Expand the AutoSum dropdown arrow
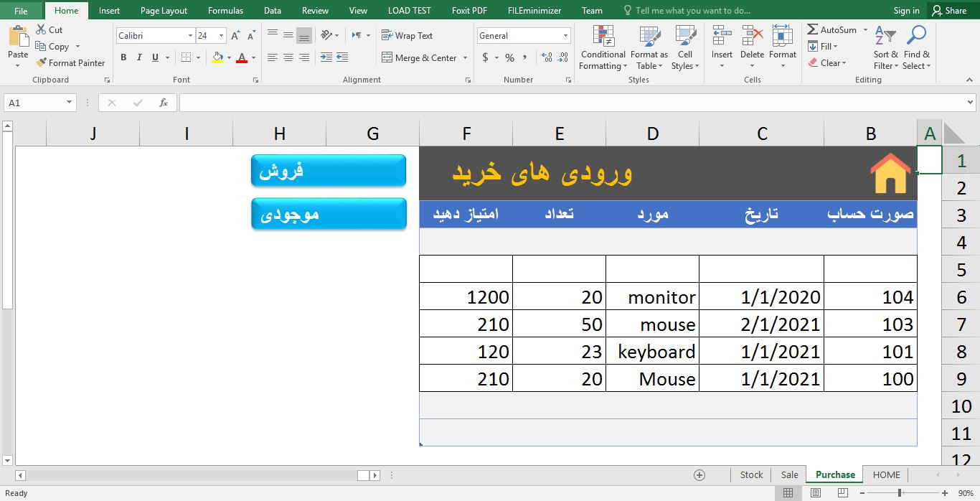 point(864,30)
